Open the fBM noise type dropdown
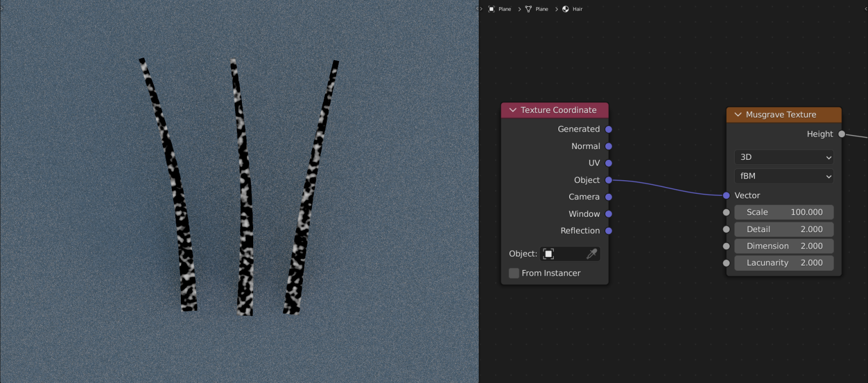 (x=784, y=176)
